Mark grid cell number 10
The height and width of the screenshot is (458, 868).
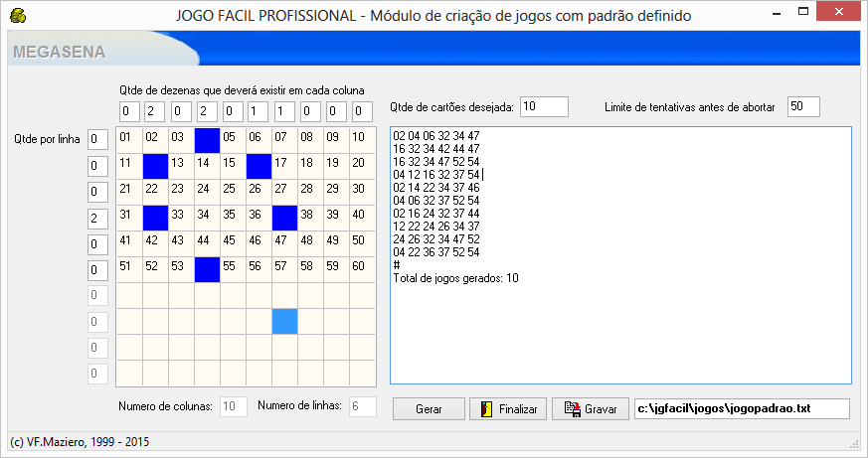(x=363, y=140)
